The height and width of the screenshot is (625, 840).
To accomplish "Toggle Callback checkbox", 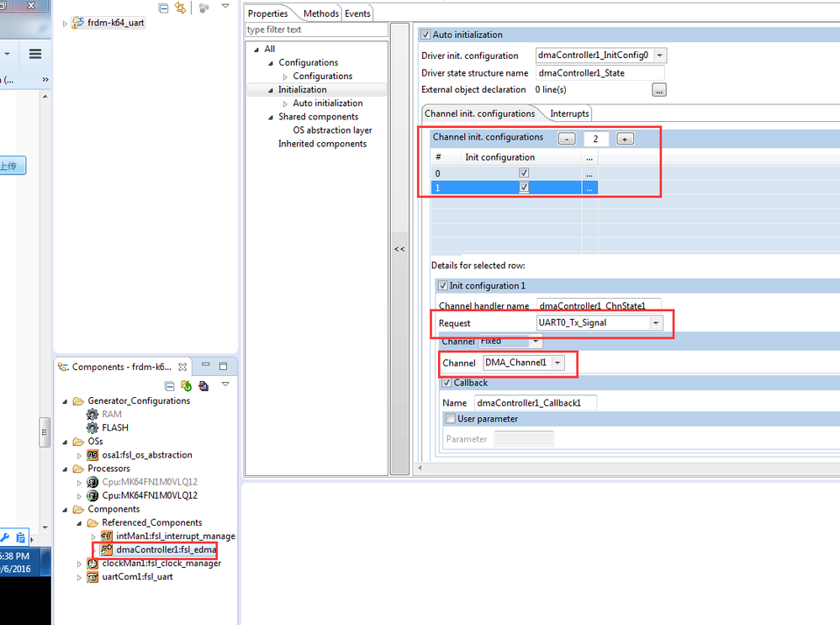I will pos(446,383).
